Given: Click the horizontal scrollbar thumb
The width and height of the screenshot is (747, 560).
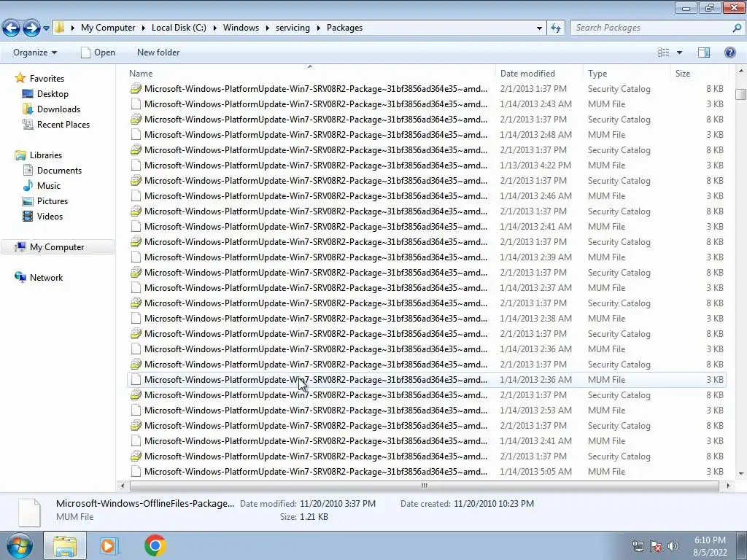Looking at the screenshot, I should [424, 486].
